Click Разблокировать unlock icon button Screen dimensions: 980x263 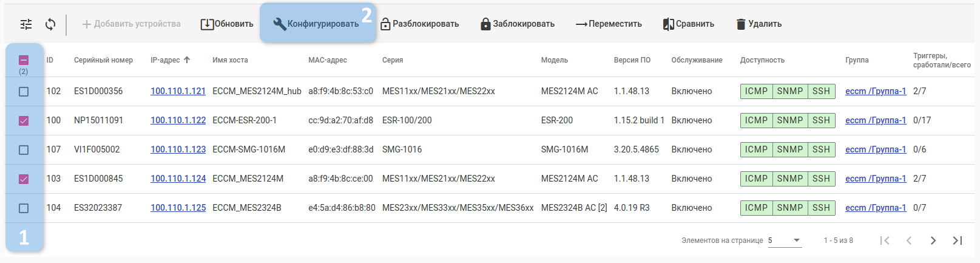(x=419, y=24)
